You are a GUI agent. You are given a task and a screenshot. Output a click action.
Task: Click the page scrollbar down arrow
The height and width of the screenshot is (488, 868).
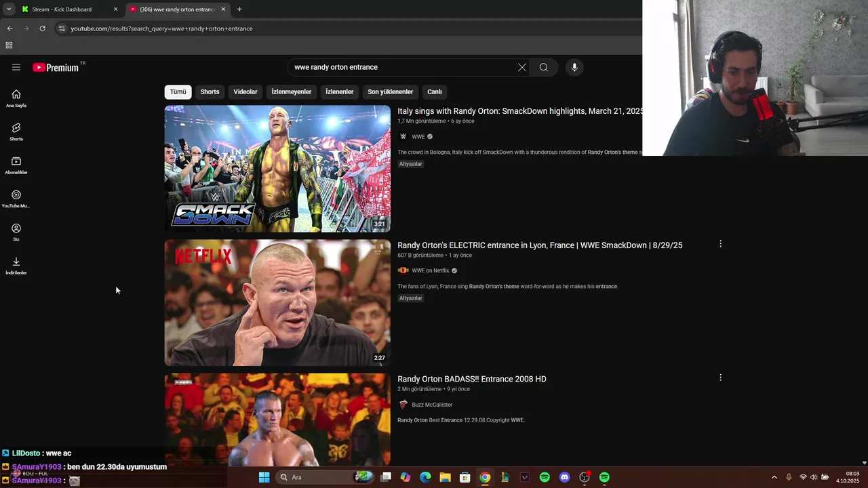[864, 463]
